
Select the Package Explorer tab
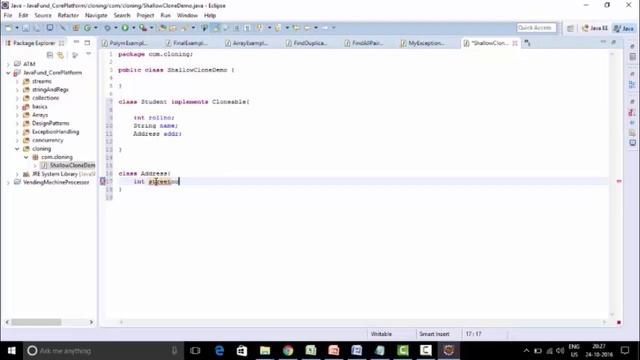click(x=34, y=43)
